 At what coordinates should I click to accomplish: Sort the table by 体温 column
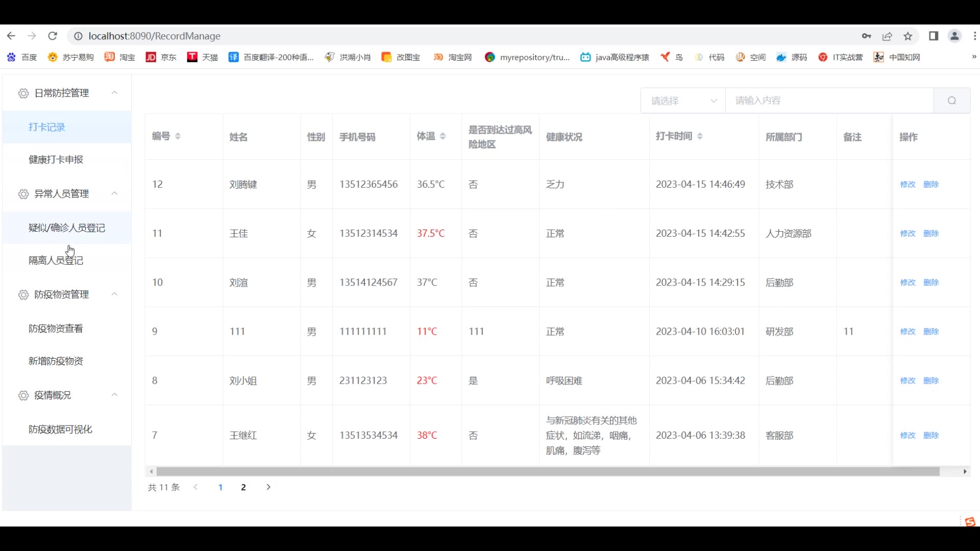click(443, 136)
